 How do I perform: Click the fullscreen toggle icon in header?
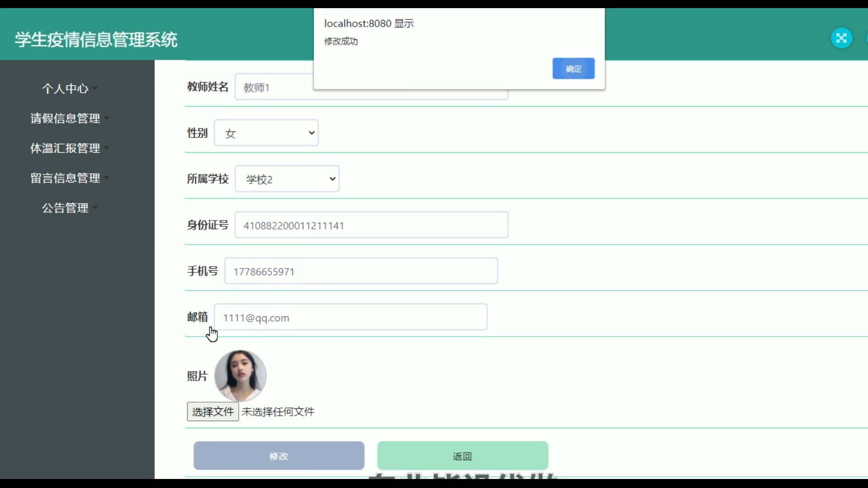(x=841, y=38)
